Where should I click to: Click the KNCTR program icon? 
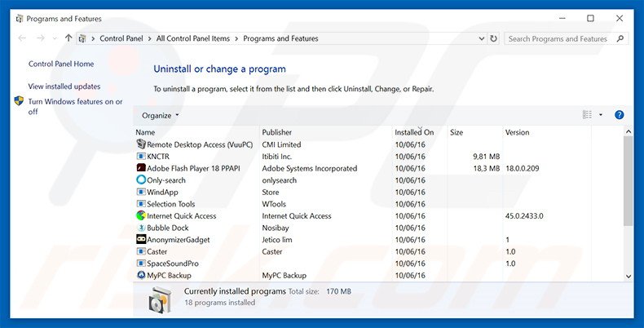point(141,156)
